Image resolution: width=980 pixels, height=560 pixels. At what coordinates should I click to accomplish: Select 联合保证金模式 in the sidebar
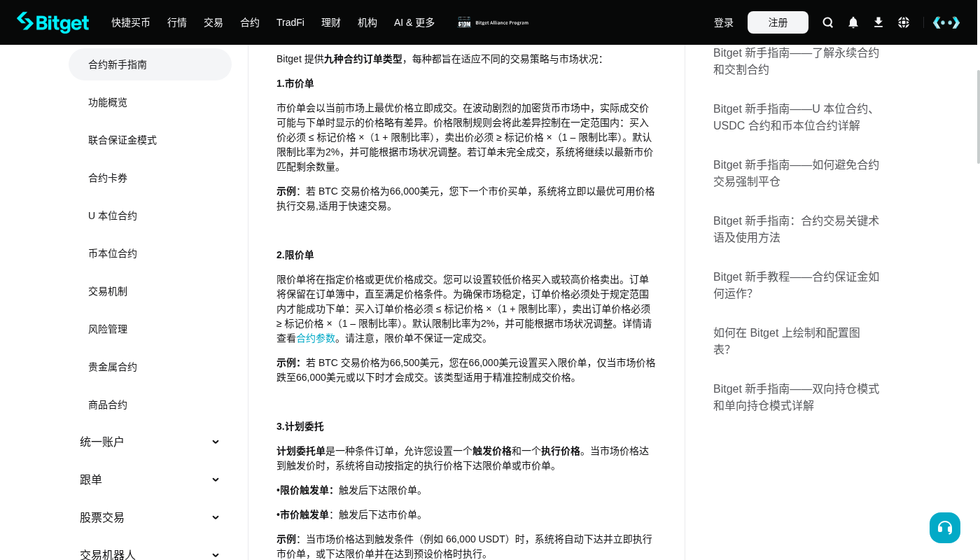point(150,140)
